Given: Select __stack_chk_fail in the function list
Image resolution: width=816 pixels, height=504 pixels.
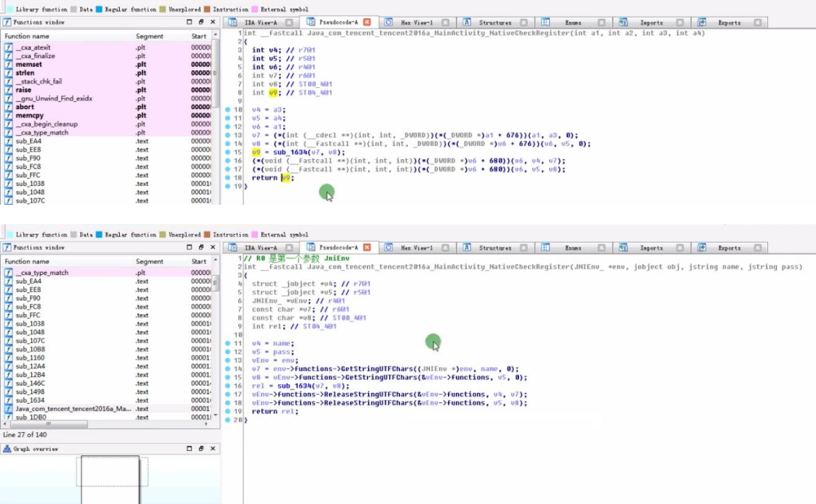Looking at the screenshot, I should tap(38, 82).
